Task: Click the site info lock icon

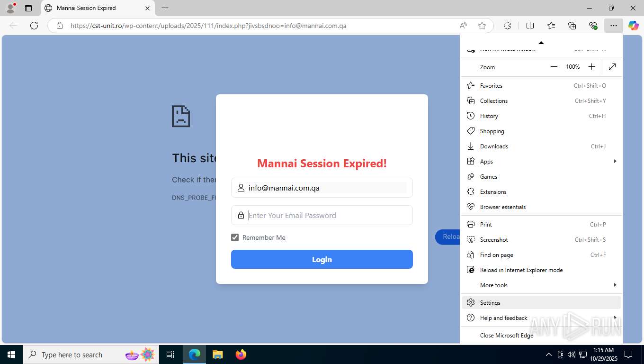Action: click(x=60, y=26)
